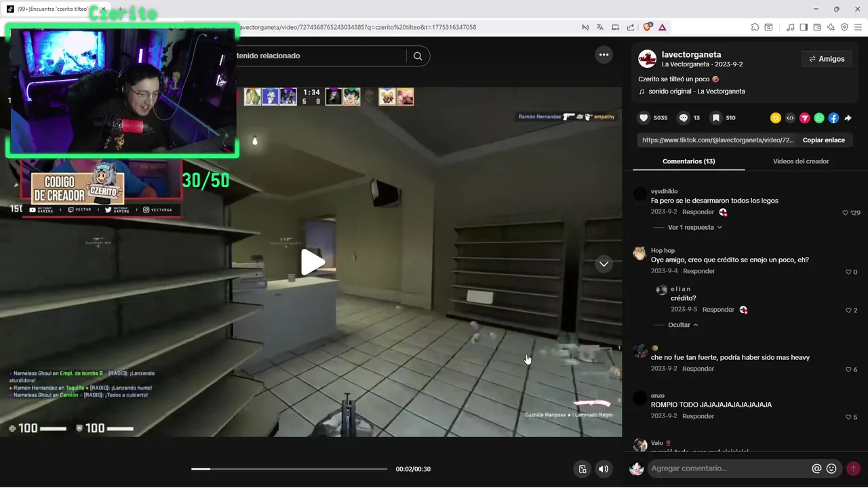Reply to elian's comment
The height and width of the screenshot is (488, 868).
pos(718,310)
